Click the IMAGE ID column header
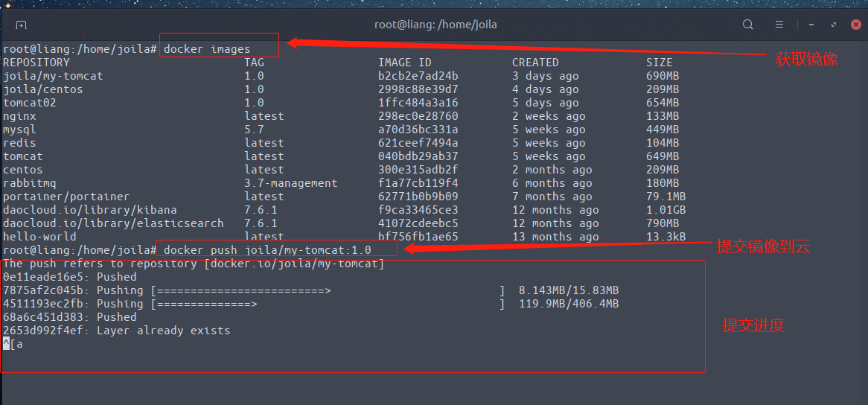 pos(404,63)
